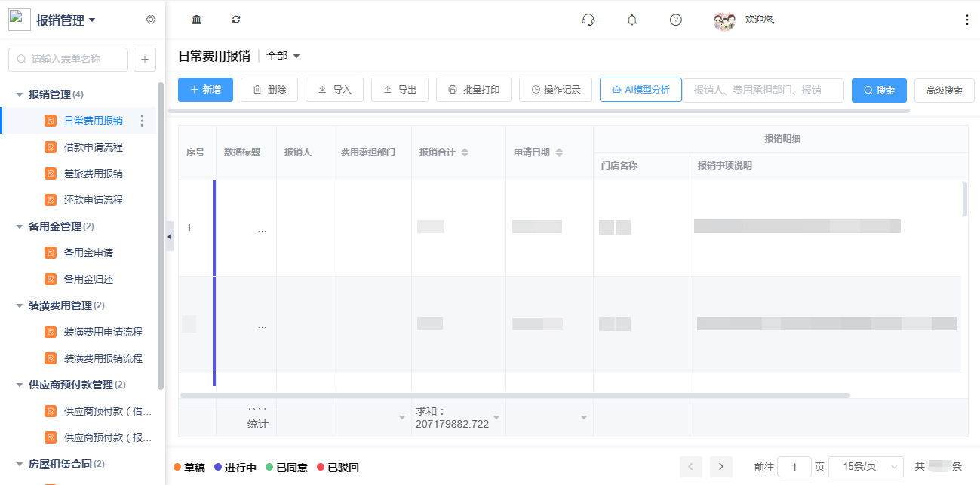Open the 差旅费用报销 form
The image size is (980, 485).
[x=94, y=173]
